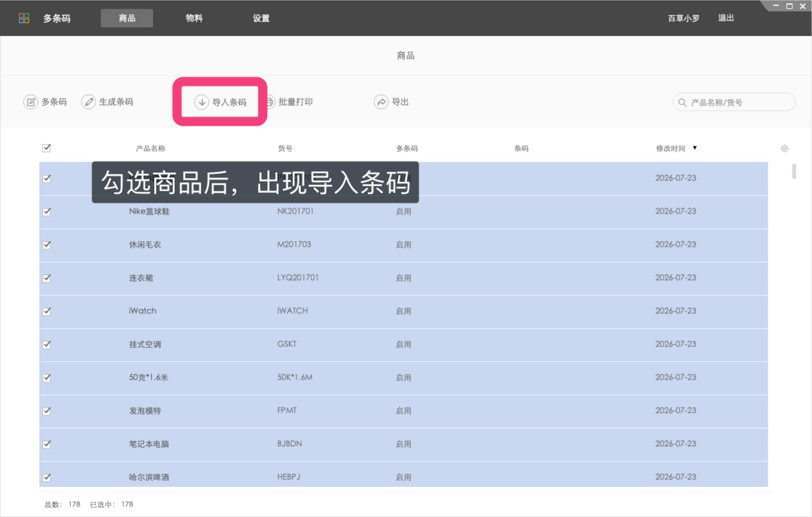
Task: Toggle the select-all header checkbox
Action: coord(47,148)
